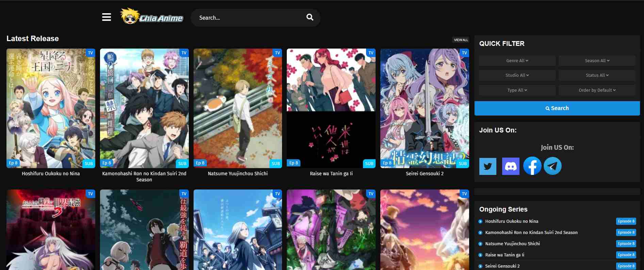Open Hoshifuru Oukoku no Nina in Ongoing Series
This screenshot has width=644, height=270.
point(512,221)
